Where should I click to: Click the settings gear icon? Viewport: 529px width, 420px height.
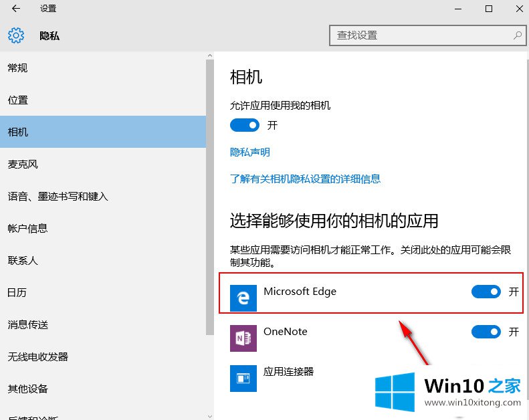[x=16, y=35]
